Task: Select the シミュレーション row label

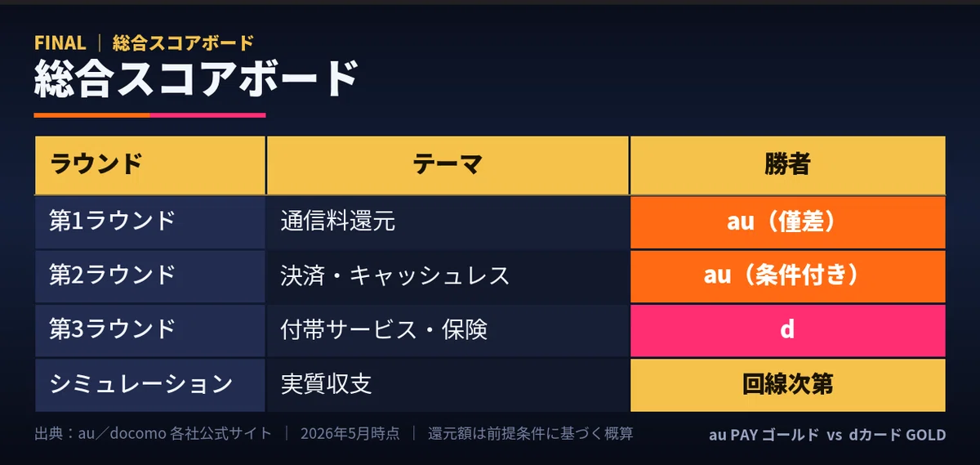Action: point(150,384)
